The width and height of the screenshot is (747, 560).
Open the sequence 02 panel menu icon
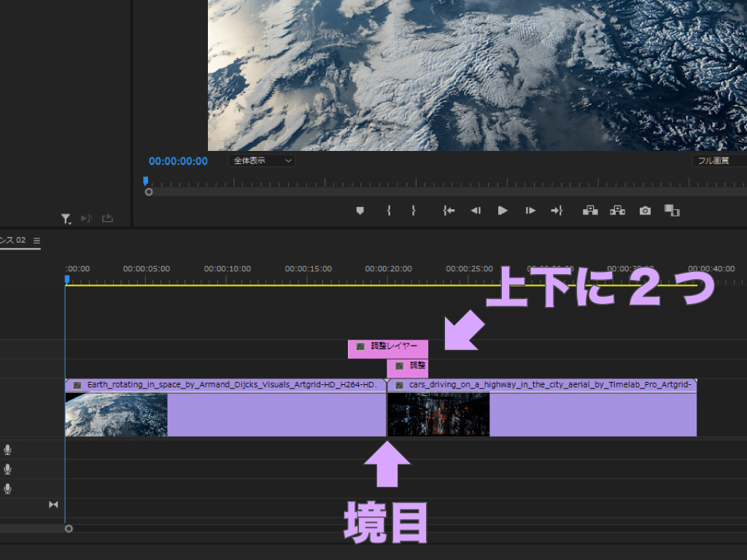(x=36, y=241)
